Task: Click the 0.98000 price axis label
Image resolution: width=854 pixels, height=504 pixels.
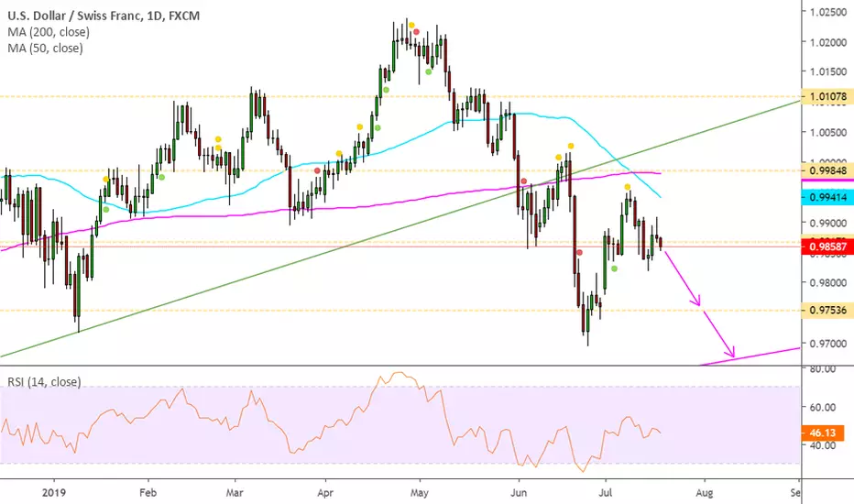Action: (827, 283)
